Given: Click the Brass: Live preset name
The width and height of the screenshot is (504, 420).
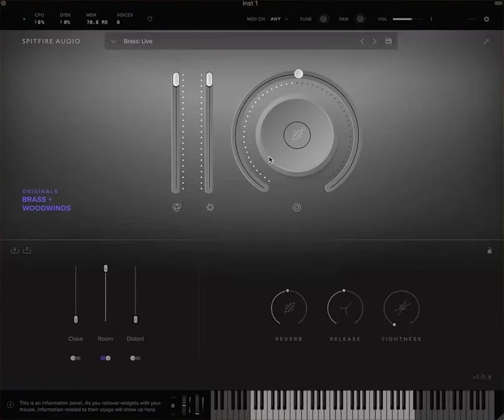Looking at the screenshot, I should [138, 41].
